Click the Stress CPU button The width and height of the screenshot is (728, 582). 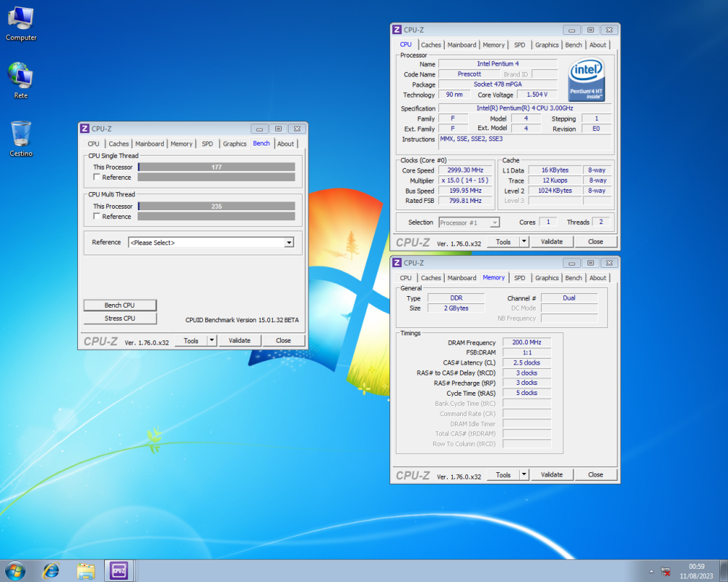point(119,318)
